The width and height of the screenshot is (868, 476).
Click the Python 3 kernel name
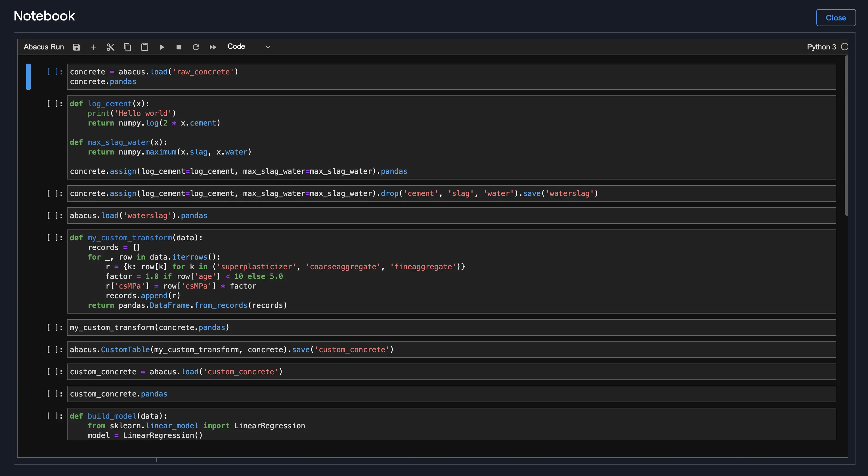point(821,47)
